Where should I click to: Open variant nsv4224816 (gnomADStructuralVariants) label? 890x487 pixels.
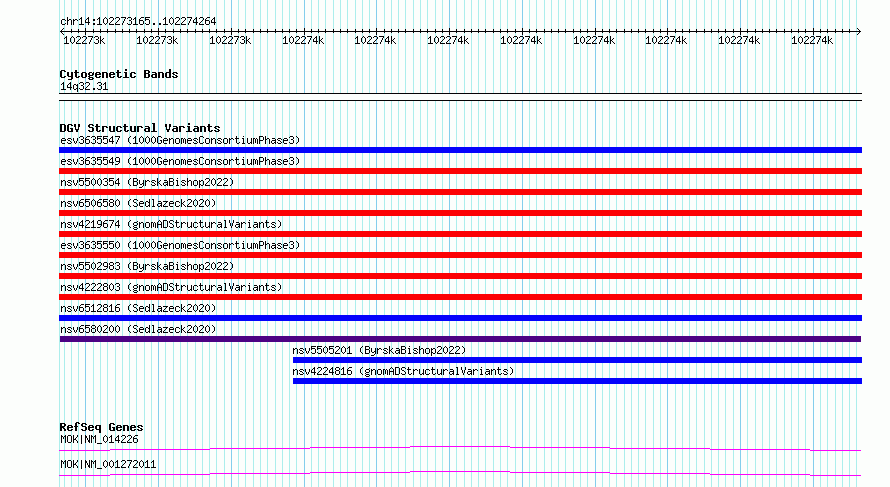403,371
